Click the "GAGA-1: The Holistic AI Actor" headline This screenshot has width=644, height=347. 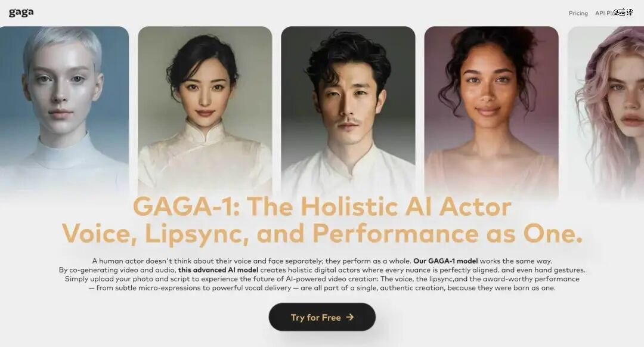[322, 206]
